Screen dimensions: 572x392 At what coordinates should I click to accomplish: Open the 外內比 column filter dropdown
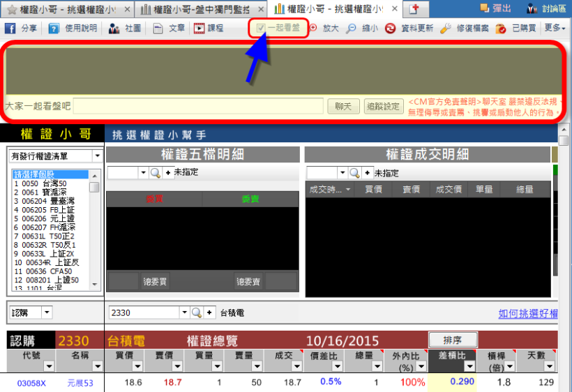pos(421,366)
